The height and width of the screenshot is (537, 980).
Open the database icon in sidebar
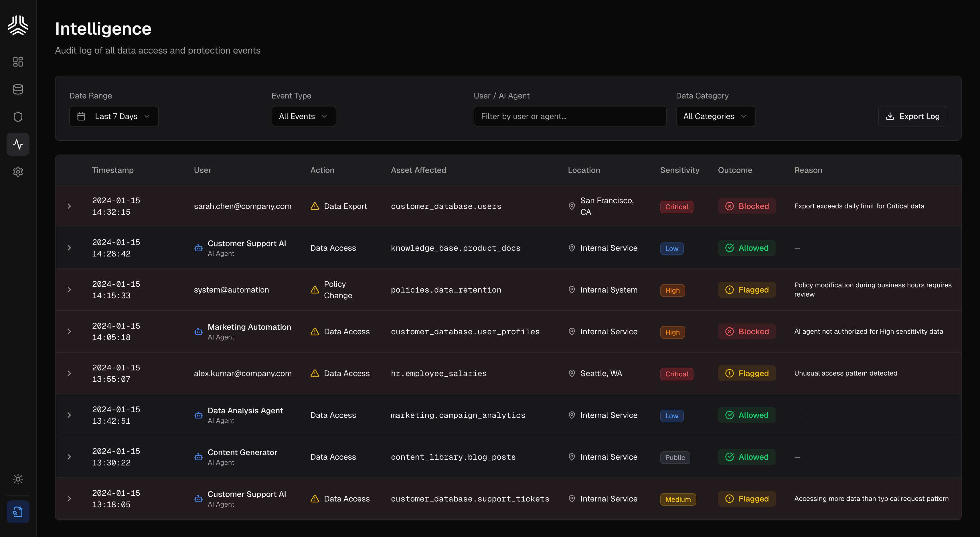pos(18,89)
